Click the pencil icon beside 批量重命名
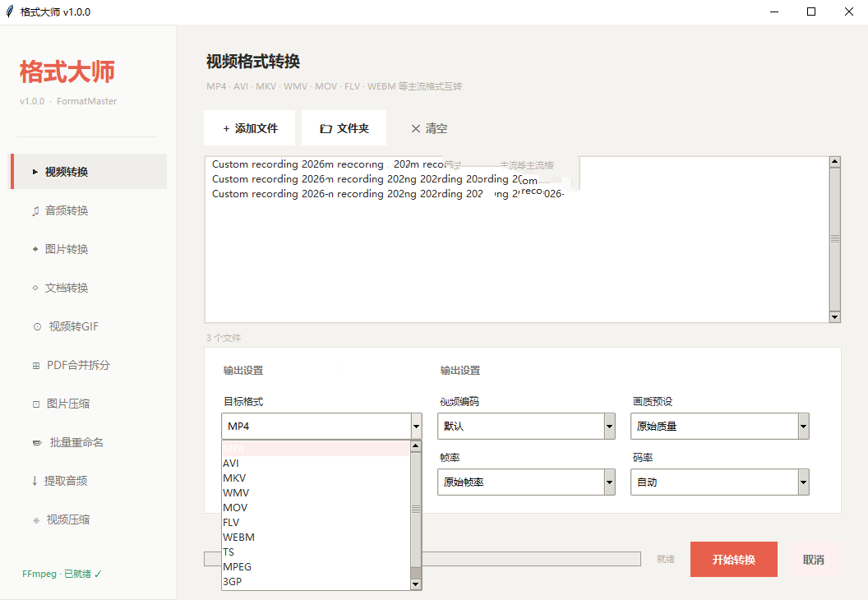868x600 pixels. point(37,443)
